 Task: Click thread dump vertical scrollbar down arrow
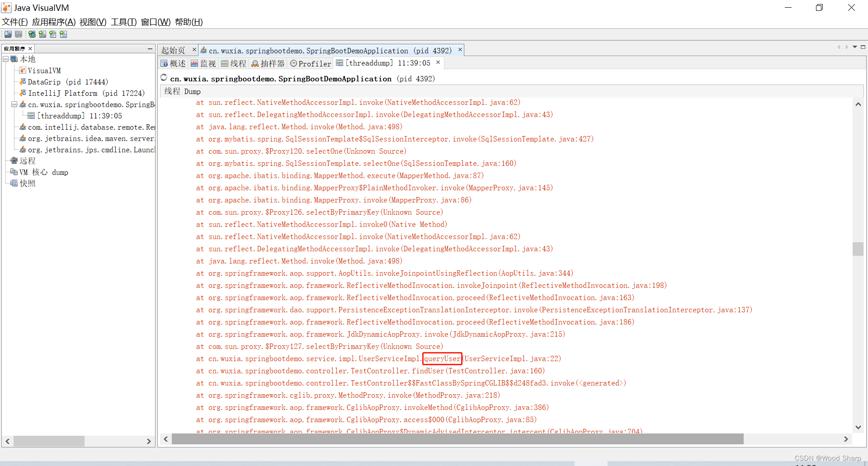(x=858, y=427)
